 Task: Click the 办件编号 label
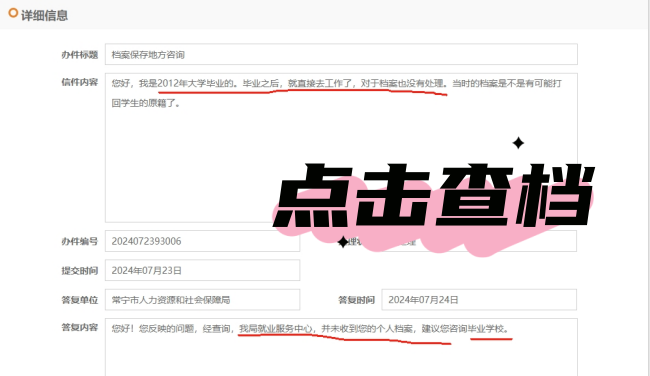[80, 241]
